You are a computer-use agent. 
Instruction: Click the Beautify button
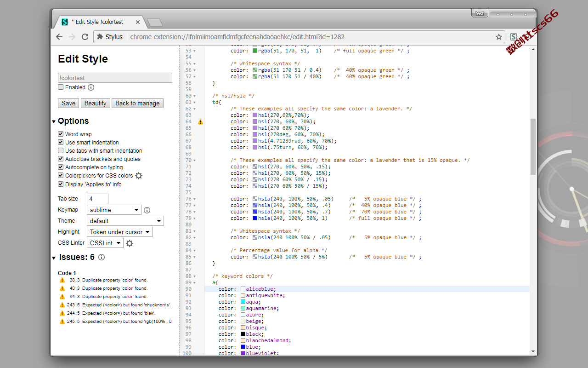point(96,103)
